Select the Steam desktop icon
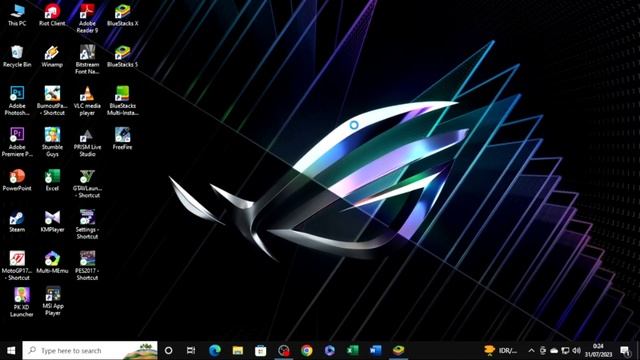This screenshot has width=640, height=360. click(x=17, y=221)
